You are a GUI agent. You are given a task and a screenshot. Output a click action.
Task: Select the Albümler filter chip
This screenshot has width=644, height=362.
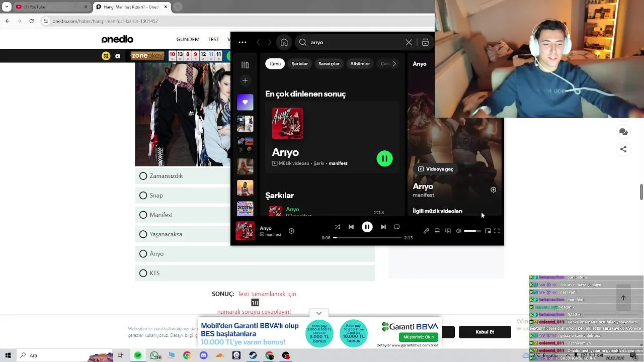[360, 64]
